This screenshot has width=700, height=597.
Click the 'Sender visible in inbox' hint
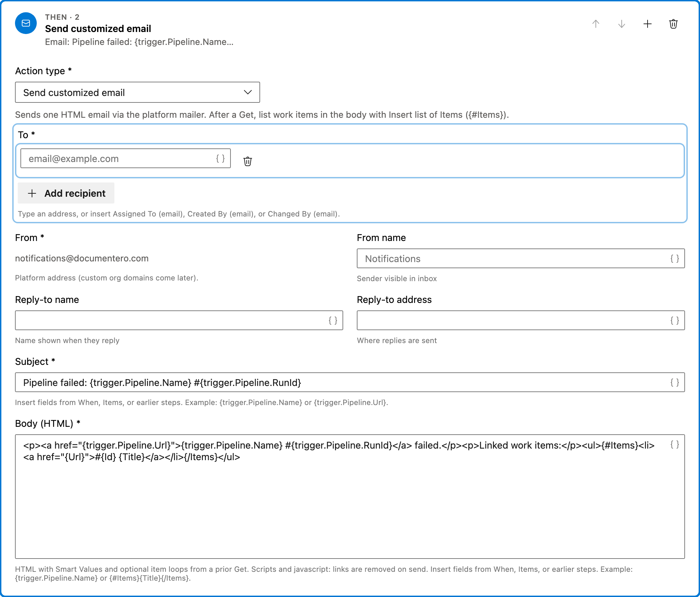pyautogui.click(x=397, y=278)
